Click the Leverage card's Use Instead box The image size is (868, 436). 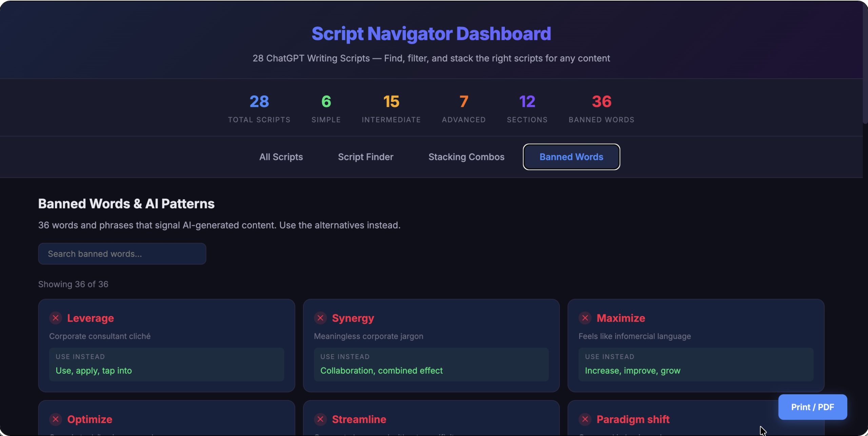(x=166, y=364)
